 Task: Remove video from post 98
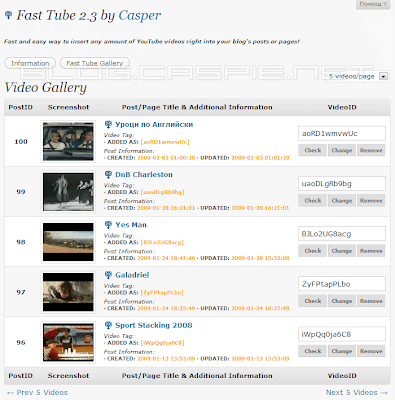[x=371, y=251]
